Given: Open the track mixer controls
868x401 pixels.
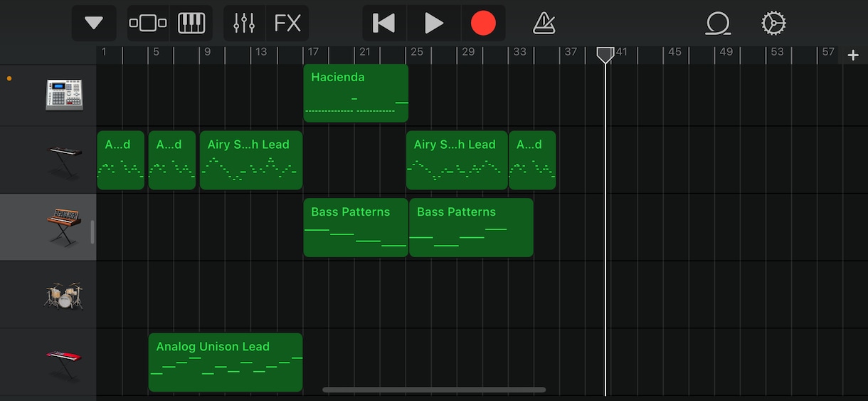Looking at the screenshot, I should [x=244, y=23].
